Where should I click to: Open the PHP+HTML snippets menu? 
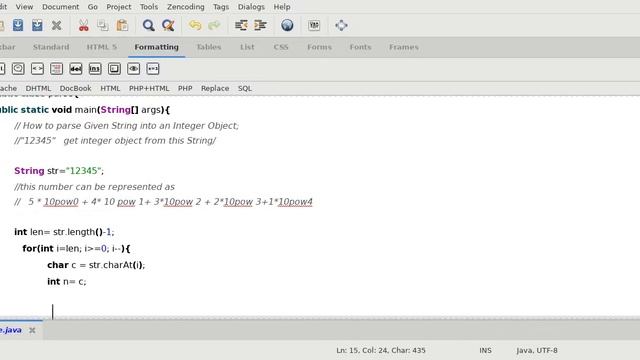coord(149,88)
